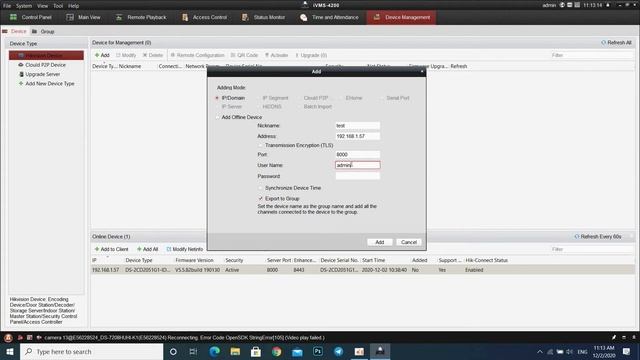This screenshot has width=640, height=360.
Task: Open the Status Monitor tab
Action: [263, 17]
